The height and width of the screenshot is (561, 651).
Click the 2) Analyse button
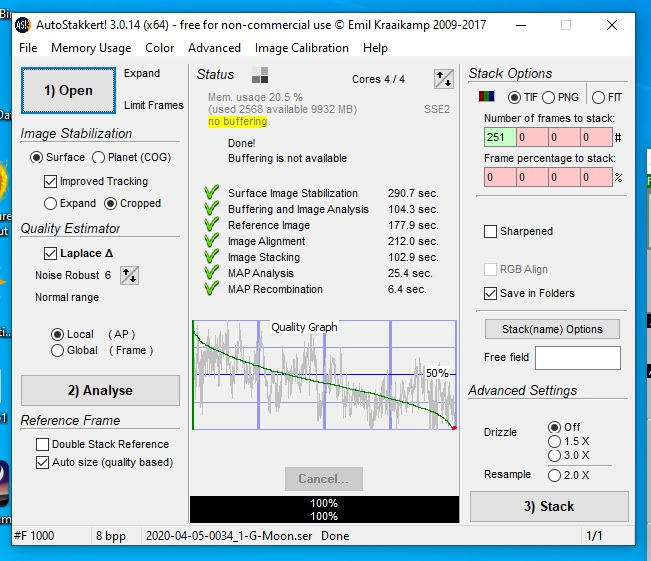(100, 390)
